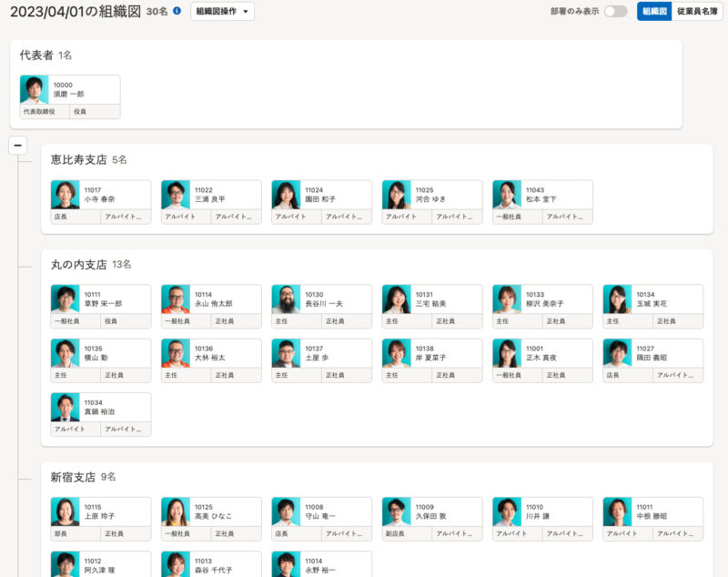Click the 恵比寿支店 department heading
This screenshot has width=728, height=577.
click(78, 159)
